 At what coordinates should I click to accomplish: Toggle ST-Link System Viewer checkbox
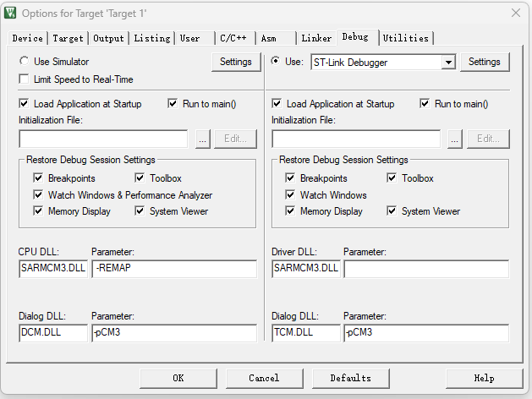coord(392,211)
